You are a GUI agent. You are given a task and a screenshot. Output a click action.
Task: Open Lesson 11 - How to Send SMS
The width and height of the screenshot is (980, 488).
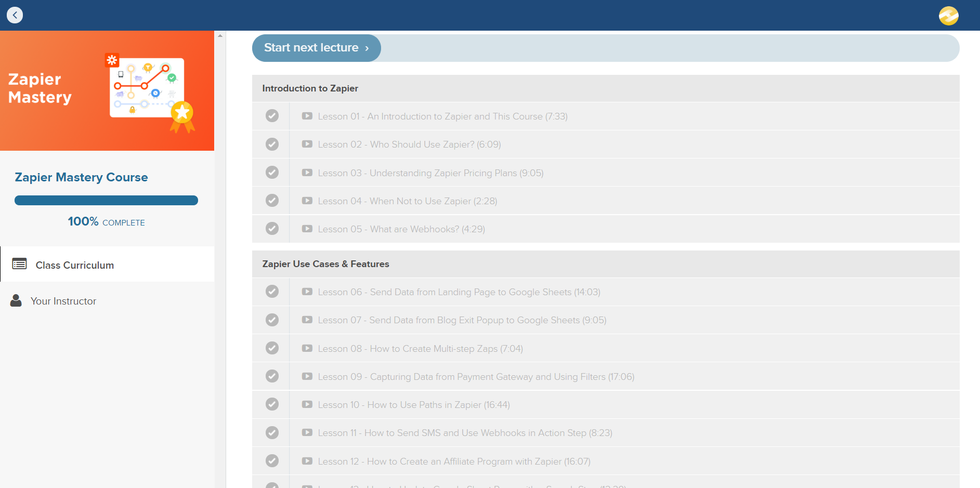click(465, 433)
